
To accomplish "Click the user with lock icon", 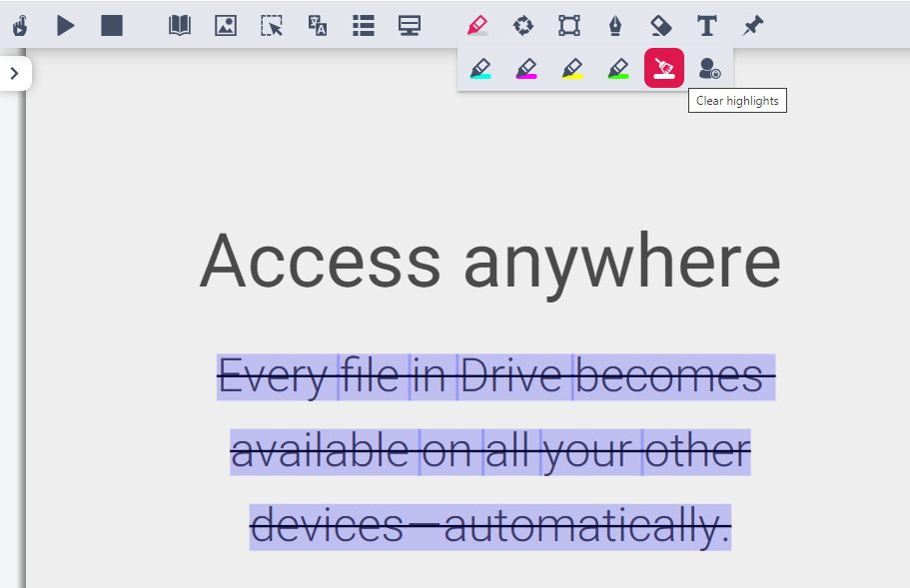I will [709, 69].
